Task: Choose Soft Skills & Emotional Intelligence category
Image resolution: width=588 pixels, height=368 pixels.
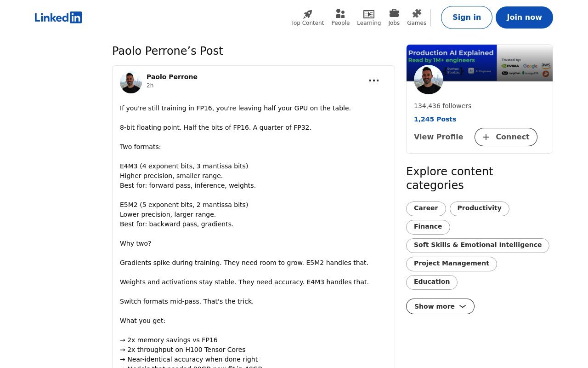Action: (477, 245)
